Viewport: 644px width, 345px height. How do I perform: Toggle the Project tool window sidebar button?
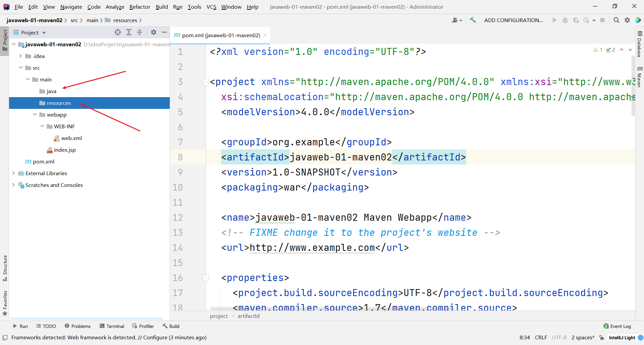(x=5, y=41)
